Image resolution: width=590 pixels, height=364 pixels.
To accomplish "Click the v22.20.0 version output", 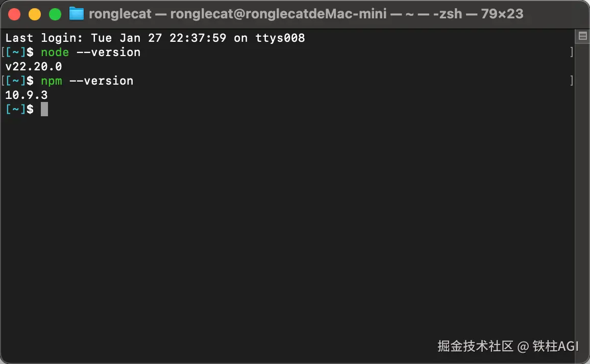I will [x=34, y=67].
